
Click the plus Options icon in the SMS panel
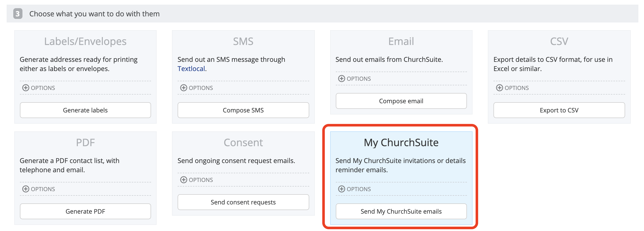[183, 88]
